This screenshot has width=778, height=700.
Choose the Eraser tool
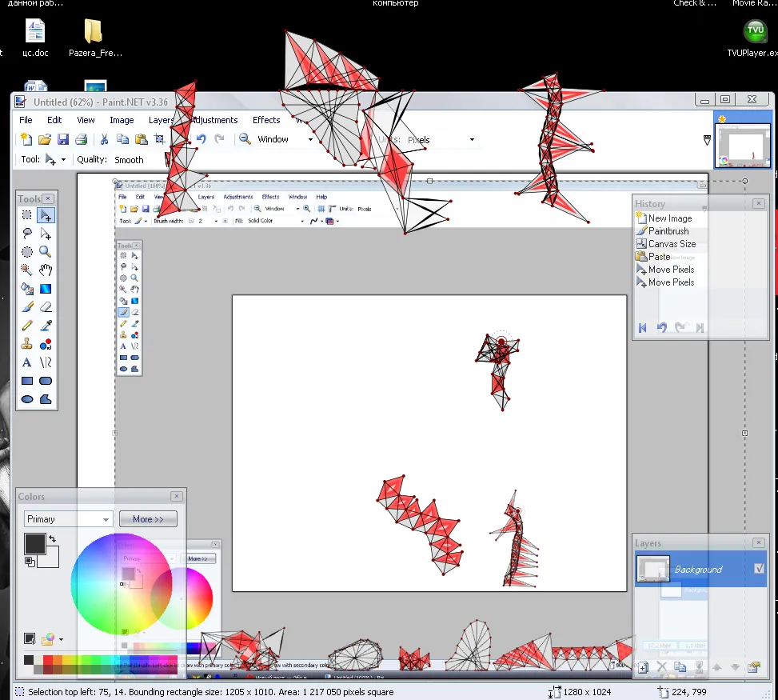tap(46, 307)
